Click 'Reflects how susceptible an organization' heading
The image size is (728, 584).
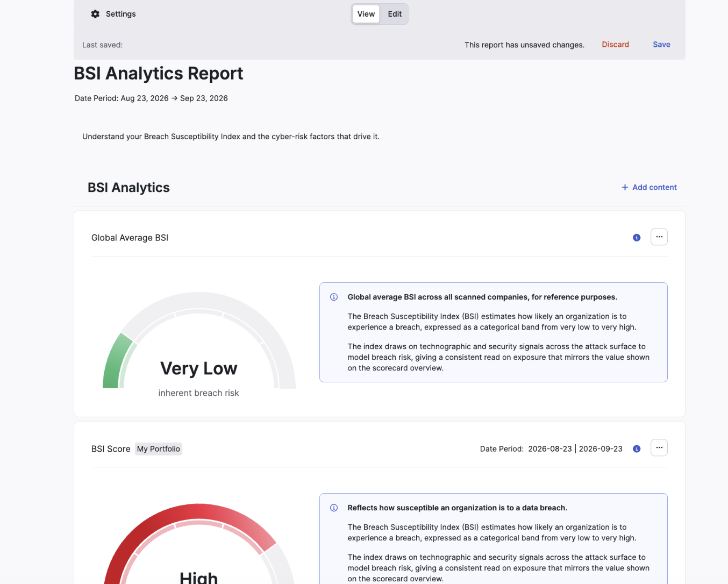point(458,508)
